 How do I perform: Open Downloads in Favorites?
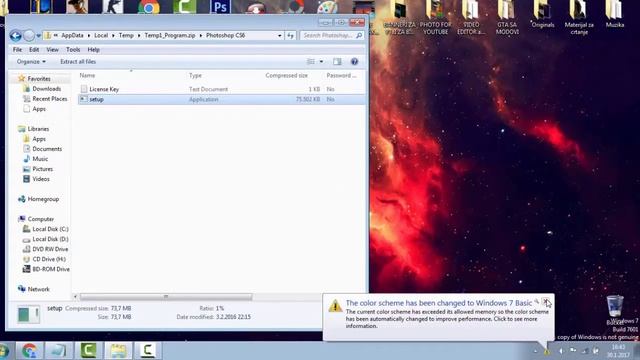(47, 89)
